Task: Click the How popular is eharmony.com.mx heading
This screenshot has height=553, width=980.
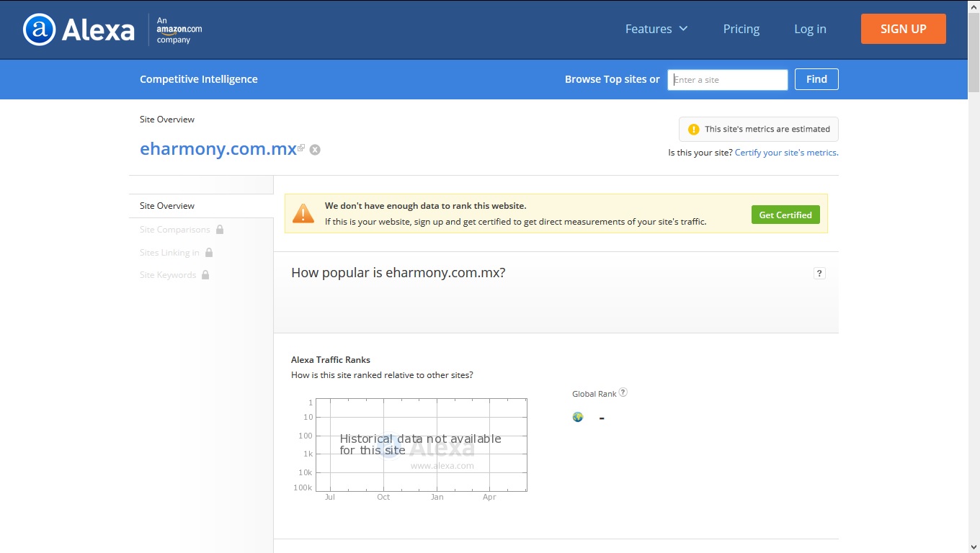Action: pyautogui.click(x=398, y=273)
